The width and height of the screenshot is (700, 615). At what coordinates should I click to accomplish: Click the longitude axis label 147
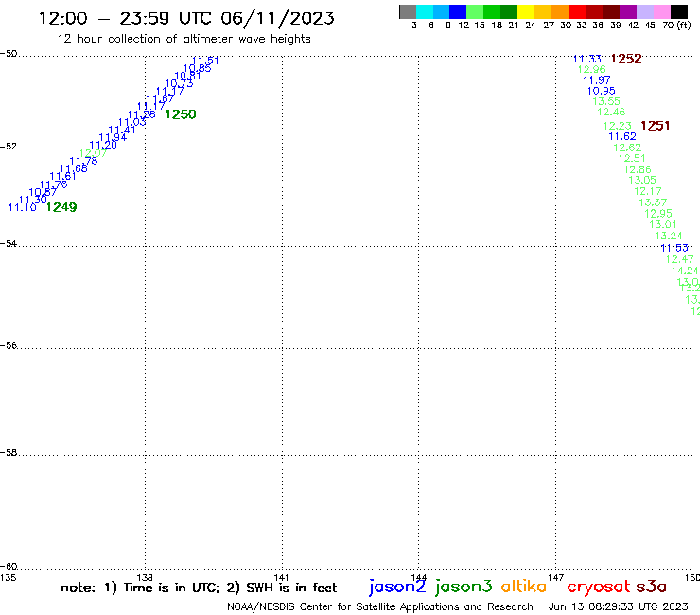coord(555,577)
